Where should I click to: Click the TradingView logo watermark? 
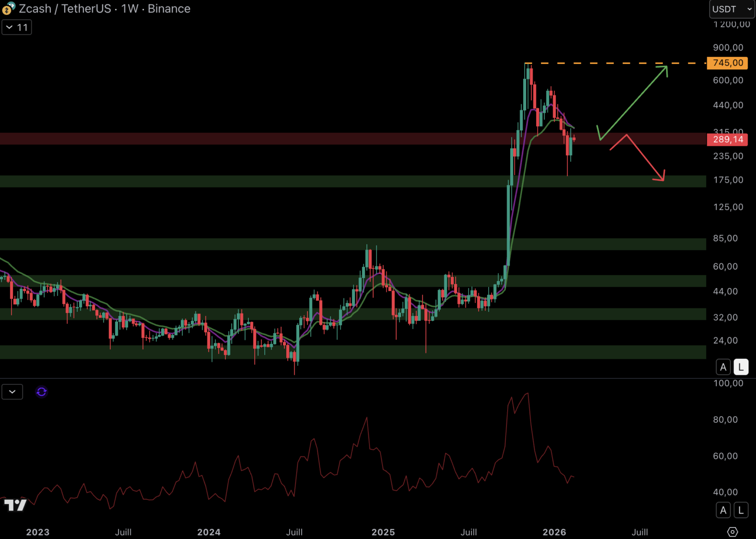tap(15, 505)
